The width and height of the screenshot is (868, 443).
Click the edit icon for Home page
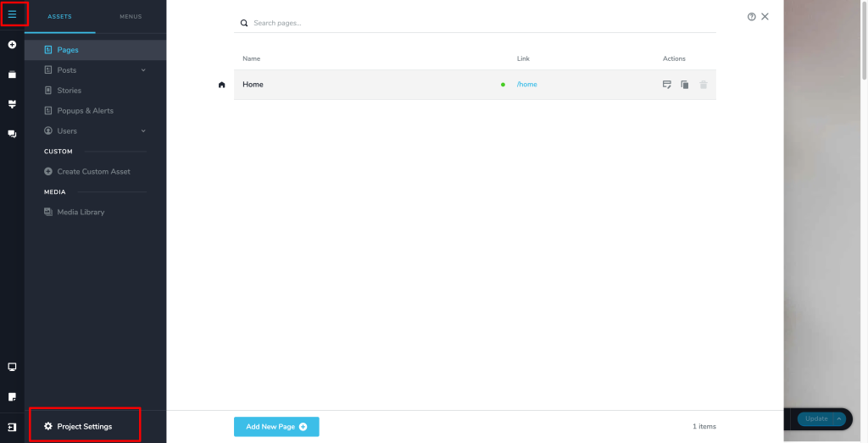click(x=667, y=85)
